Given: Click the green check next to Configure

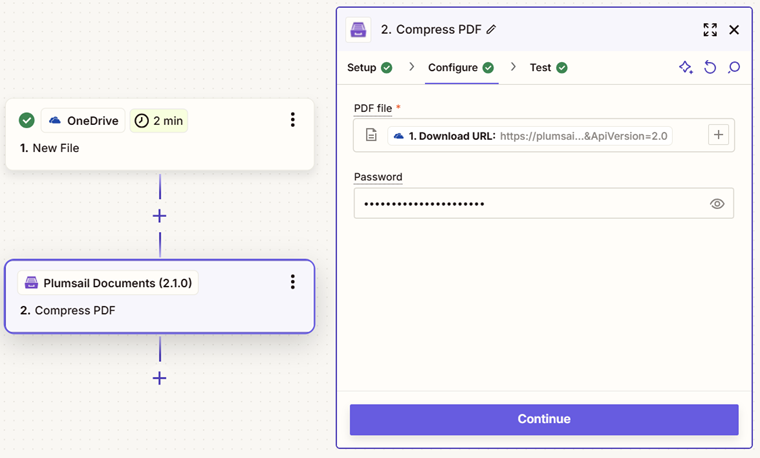Looking at the screenshot, I should (x=489, y=68).
